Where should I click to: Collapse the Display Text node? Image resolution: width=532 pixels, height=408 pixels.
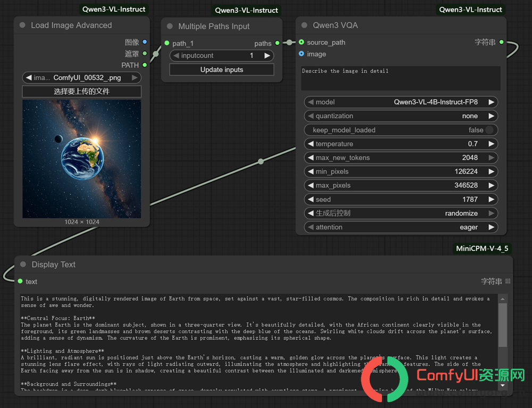(23, 264)
